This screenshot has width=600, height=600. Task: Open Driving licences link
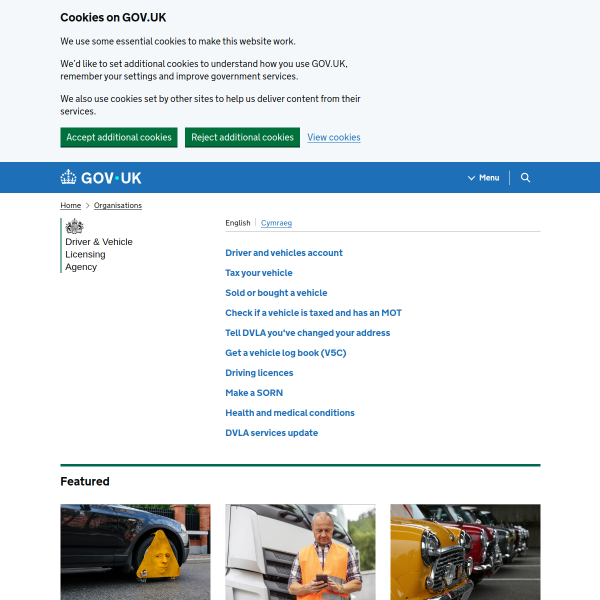click(x=259, y=373)
